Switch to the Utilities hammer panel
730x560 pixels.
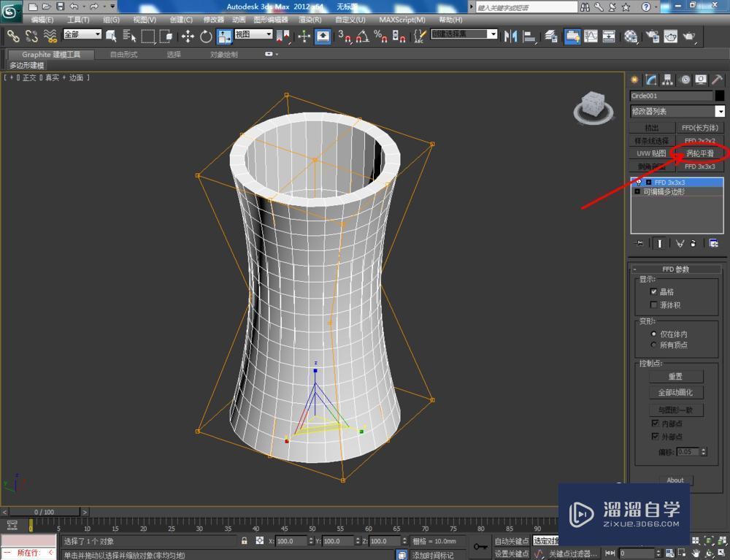pos(718,80)
